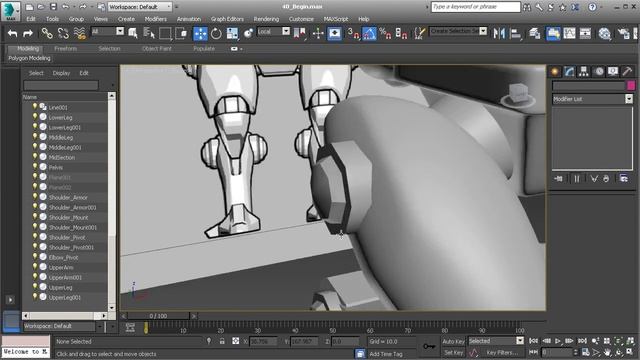Select Shoulder_Armor in the scene list
Viewport: 640px width, 360px height.
click(68, 198)
